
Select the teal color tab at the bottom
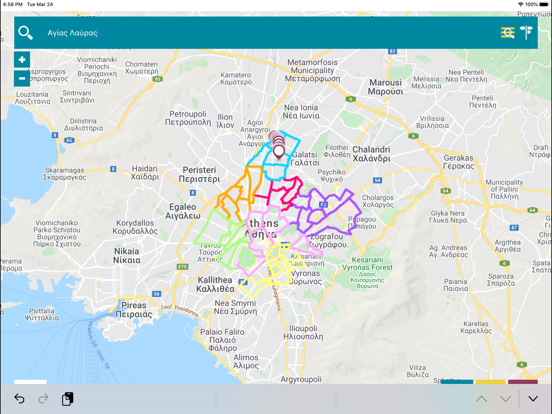tap(457, 382)
